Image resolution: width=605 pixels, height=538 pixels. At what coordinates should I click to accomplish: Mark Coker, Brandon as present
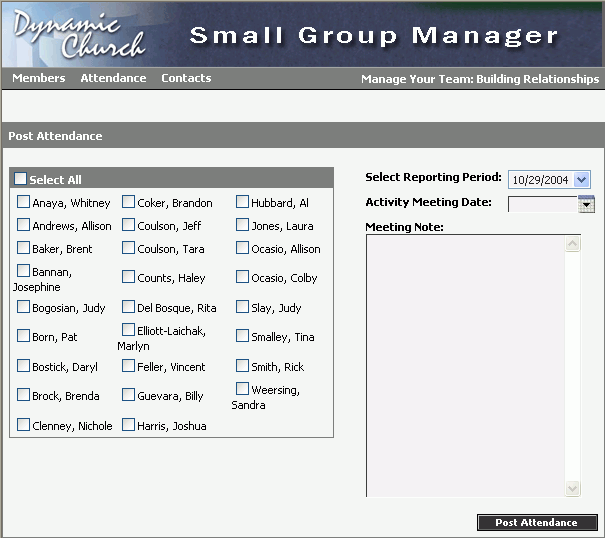click(129, 202)
